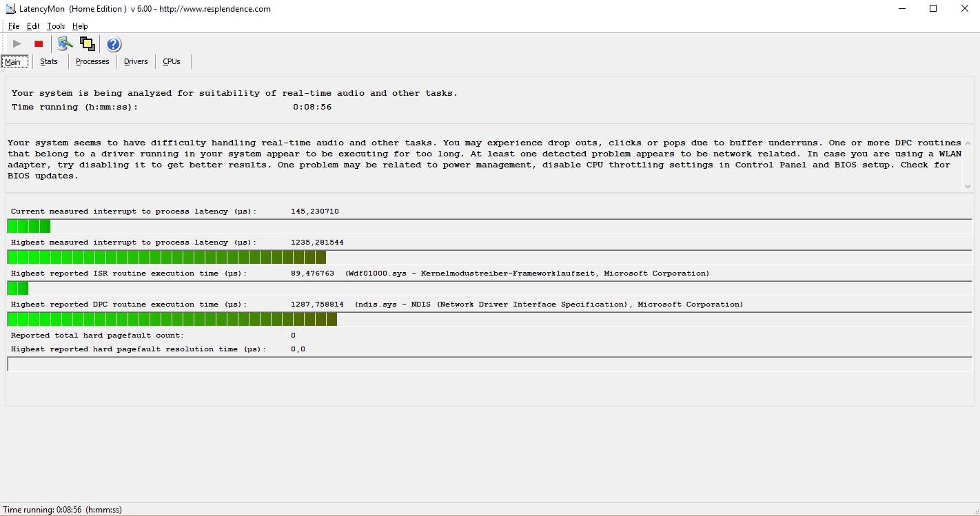Click the LatencyMon app icon in title bar
The image size is (980, 516).
click(10, 9)
